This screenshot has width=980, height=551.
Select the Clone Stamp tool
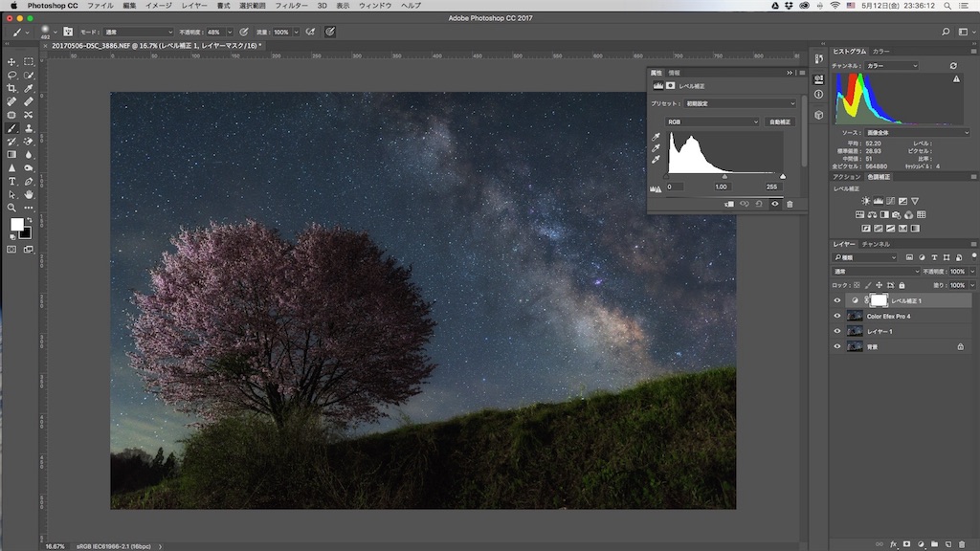coord(29,128)
